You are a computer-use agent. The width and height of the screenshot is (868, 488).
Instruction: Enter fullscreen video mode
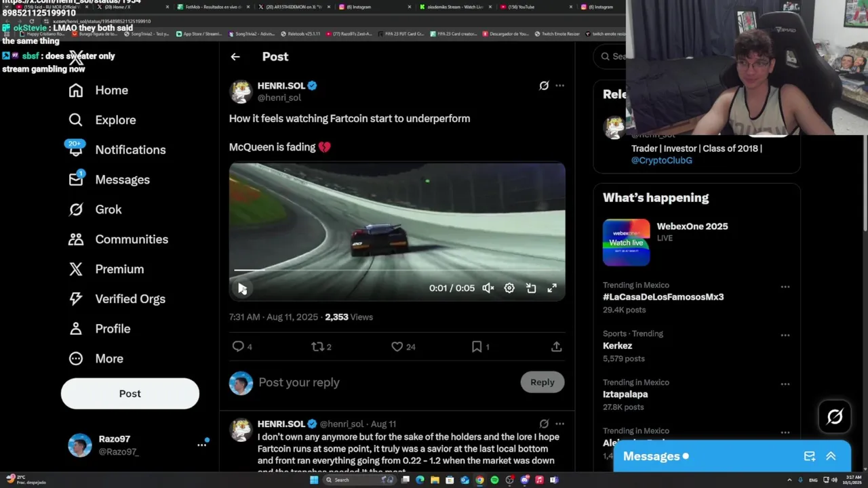click(x=552, y=288)
